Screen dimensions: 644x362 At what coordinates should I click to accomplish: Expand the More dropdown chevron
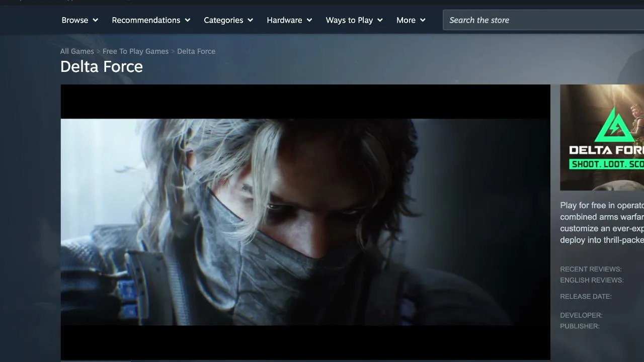pyautogui.click(x=423, y=20)
